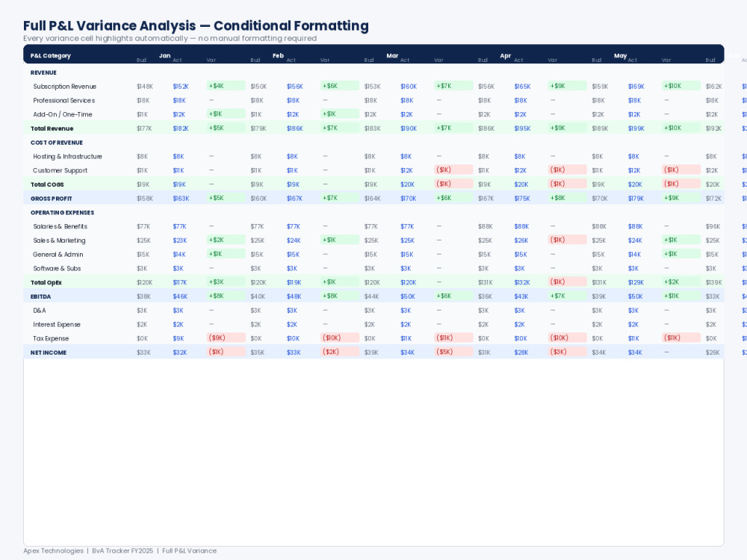Click Total Revenue's $182K January actual
This screenshot has width=747, height=560.
pos(181,128)
